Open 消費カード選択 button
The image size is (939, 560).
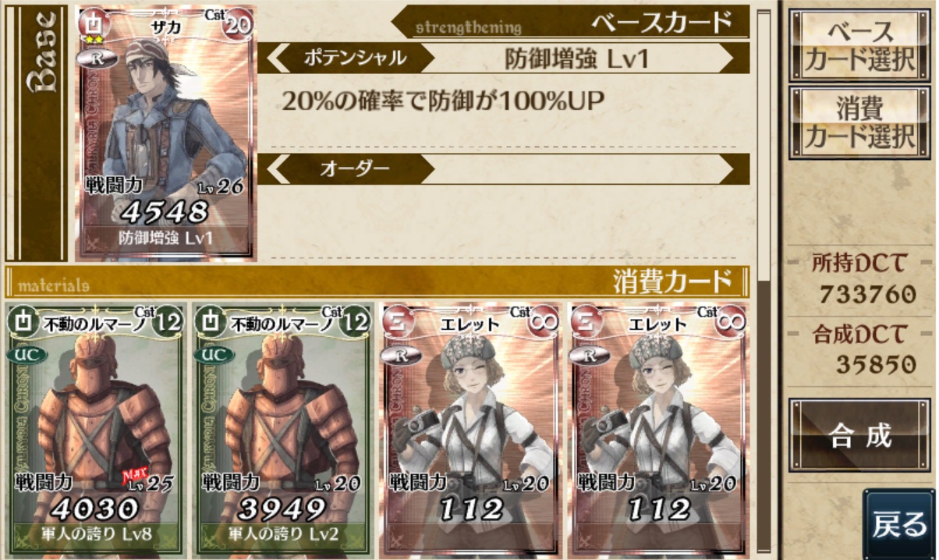(860, 122)
